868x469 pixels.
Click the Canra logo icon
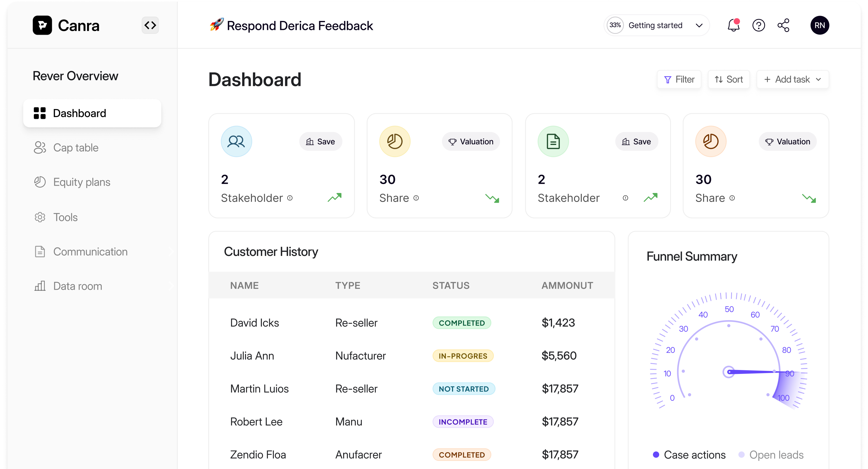[43, 25]
